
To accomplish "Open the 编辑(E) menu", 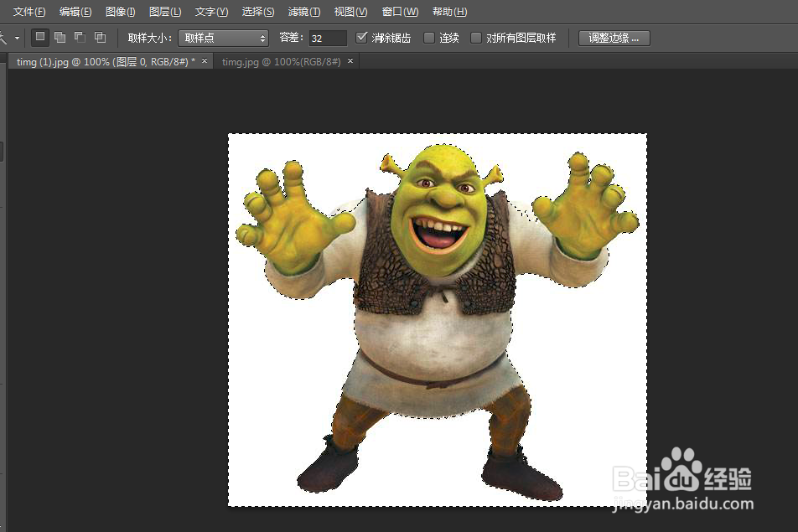I will point(75,11).
